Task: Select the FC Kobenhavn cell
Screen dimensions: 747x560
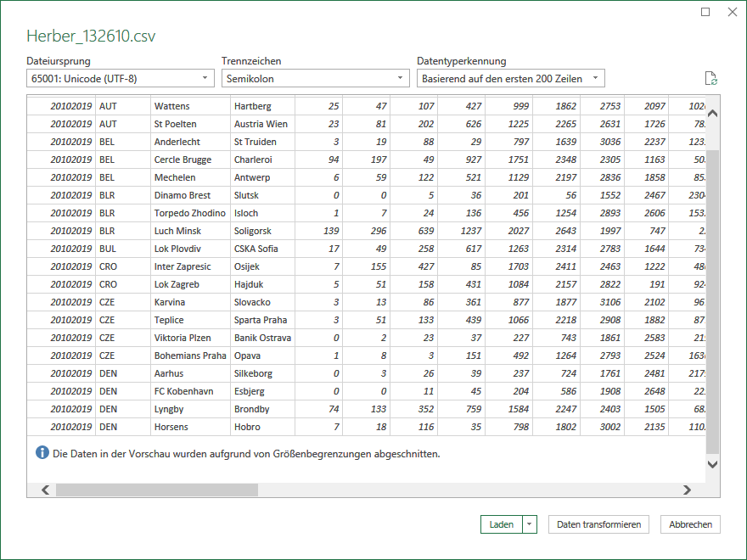Action: pyautogui.click(x=190, y=391)
